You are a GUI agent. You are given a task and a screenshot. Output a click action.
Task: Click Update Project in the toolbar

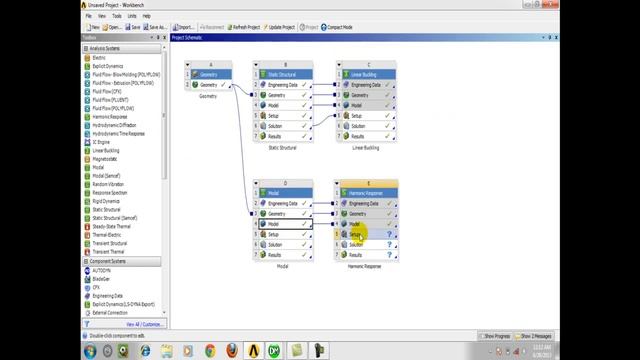click(279, 27)
